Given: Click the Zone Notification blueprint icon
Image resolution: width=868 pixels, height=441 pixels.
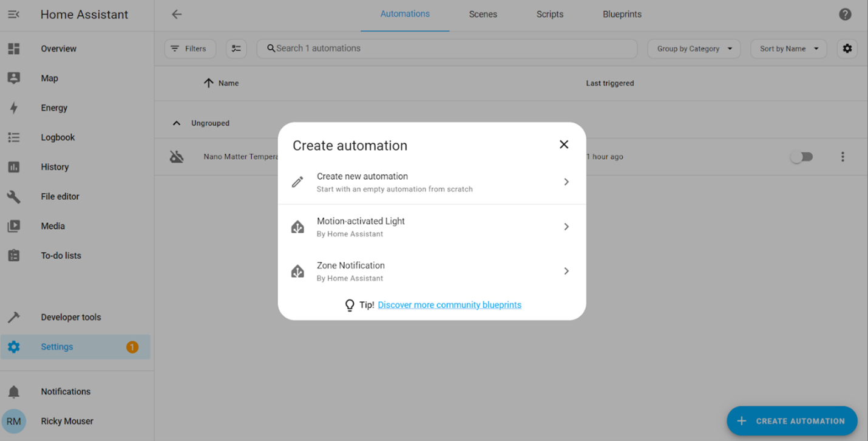Looking at the screenshot, I should click(x=297, y=272).
